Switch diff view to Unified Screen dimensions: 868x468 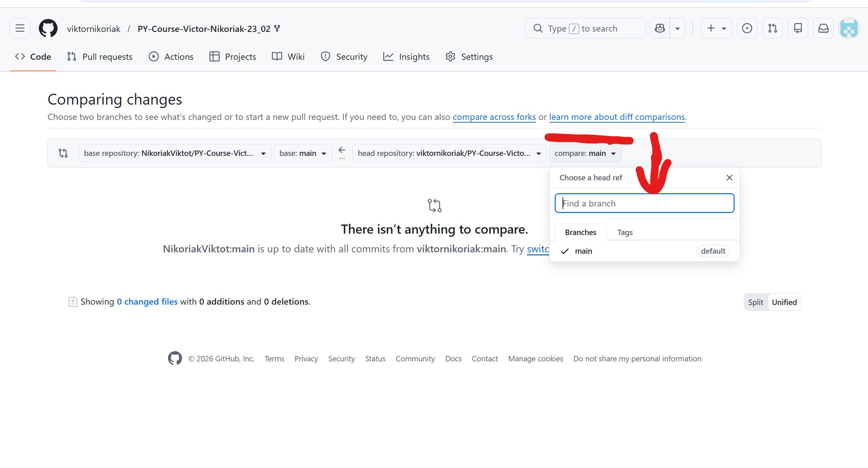coord(784,302)
